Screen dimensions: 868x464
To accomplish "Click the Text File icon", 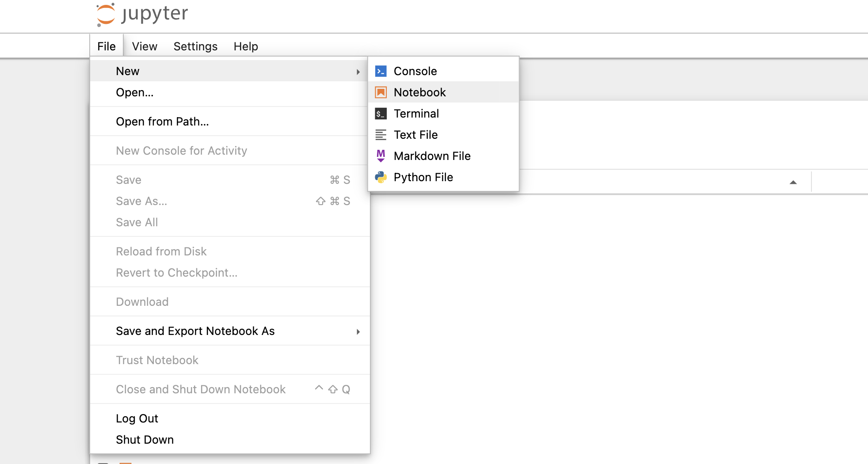I will (x=381, y=135).
